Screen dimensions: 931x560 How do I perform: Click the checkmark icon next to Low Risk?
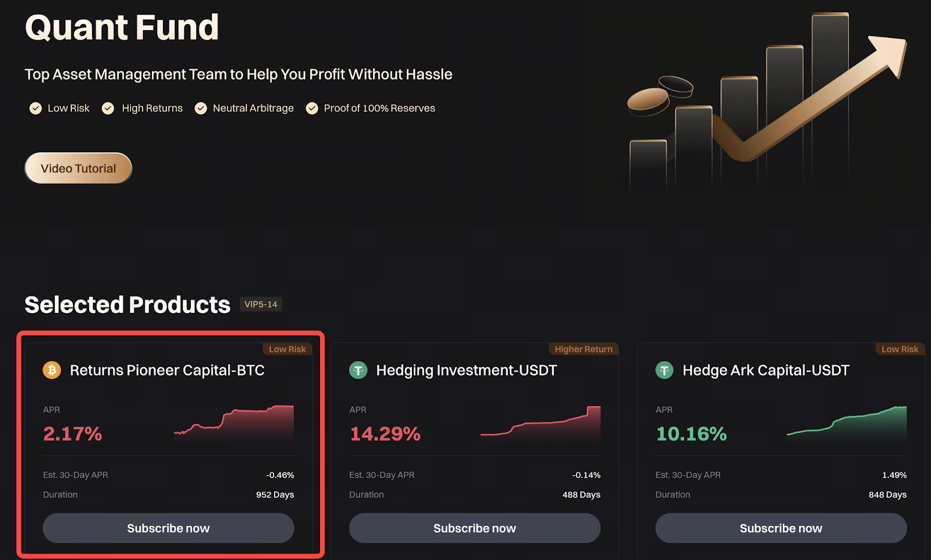35,108
